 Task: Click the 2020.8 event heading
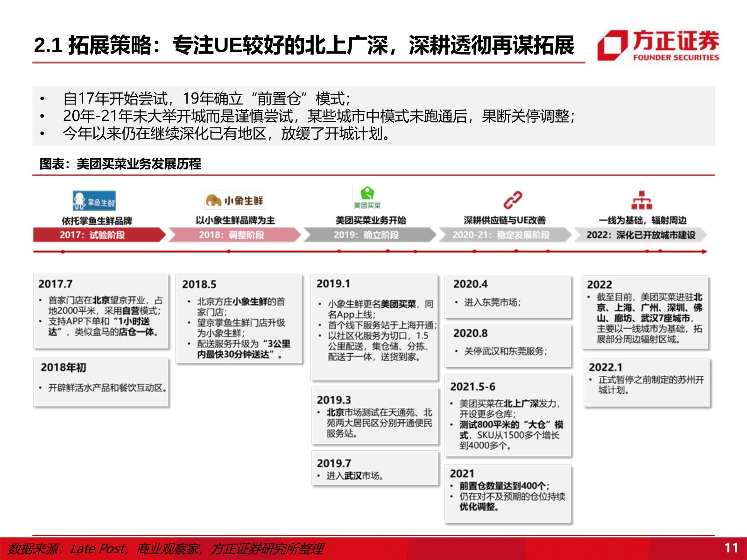tap(470, 333)
